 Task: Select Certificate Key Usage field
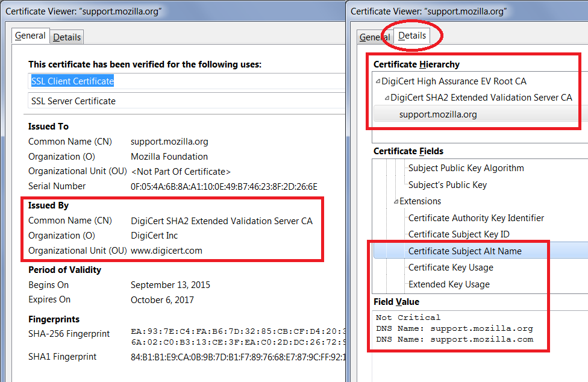(451, 268)
